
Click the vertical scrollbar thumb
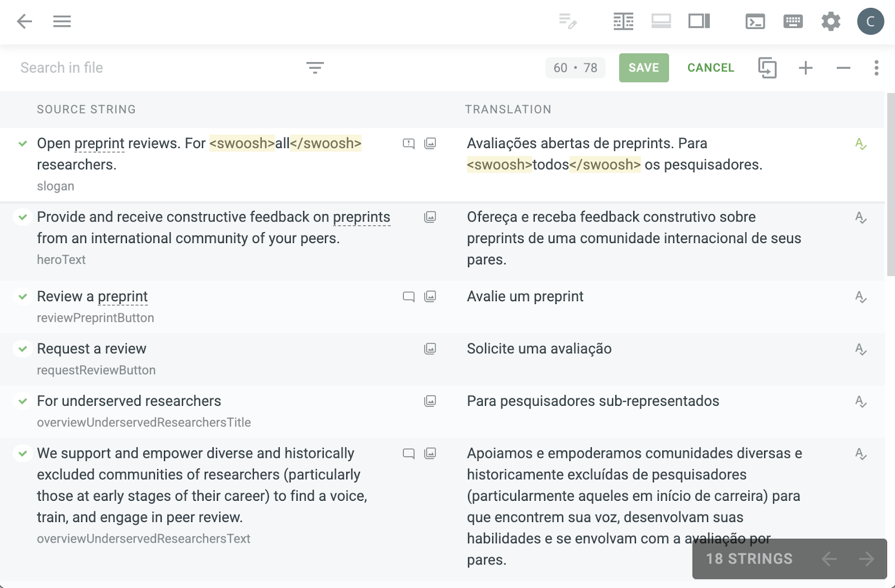click(891, 184)
